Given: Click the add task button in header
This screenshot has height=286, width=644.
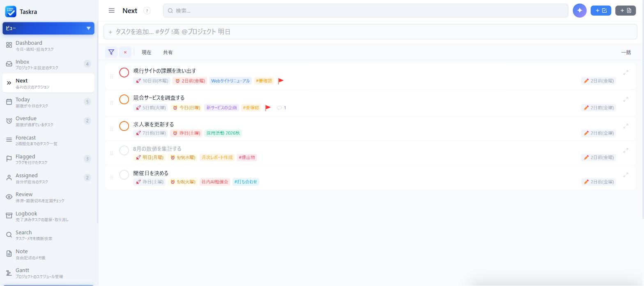Looking at the screenshot, I should (x=601, y=11).
